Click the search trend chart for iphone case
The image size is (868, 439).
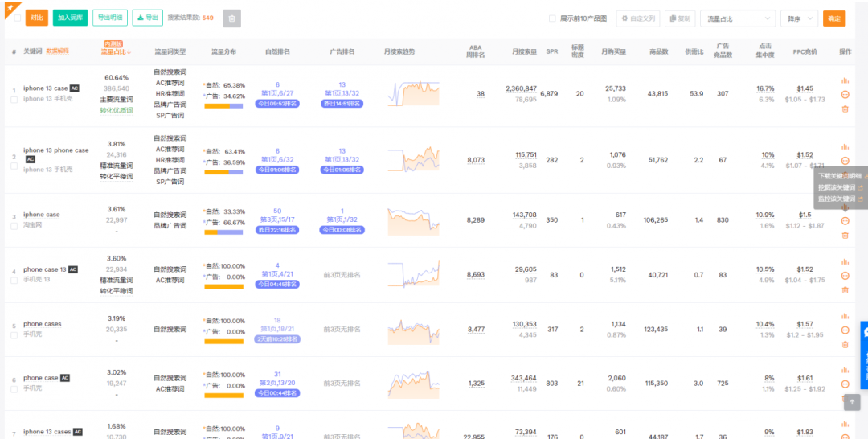point(413,220)
